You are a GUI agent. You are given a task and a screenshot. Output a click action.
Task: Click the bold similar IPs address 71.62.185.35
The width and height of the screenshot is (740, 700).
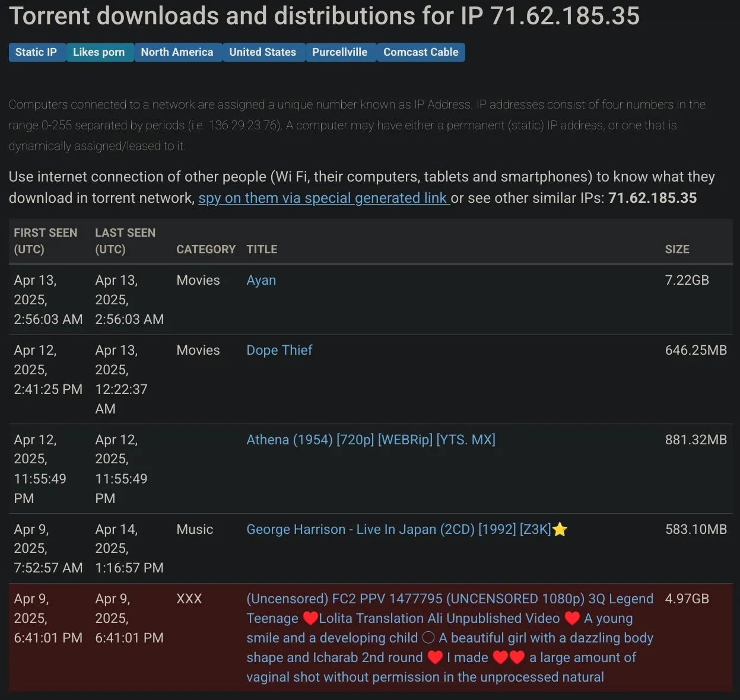652,198
